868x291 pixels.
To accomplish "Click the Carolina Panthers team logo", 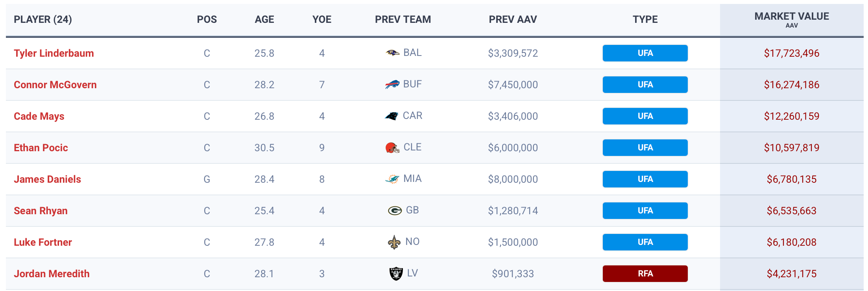I will (392, 116).
